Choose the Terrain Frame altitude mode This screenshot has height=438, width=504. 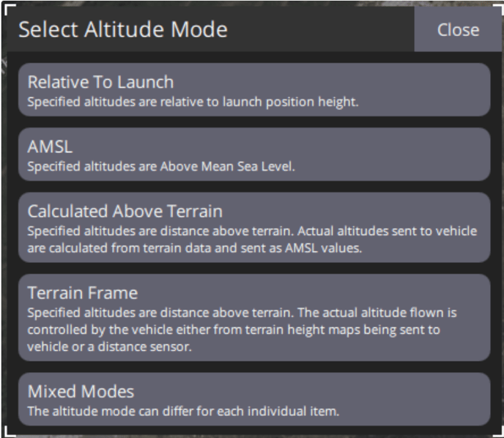(254, 317)
